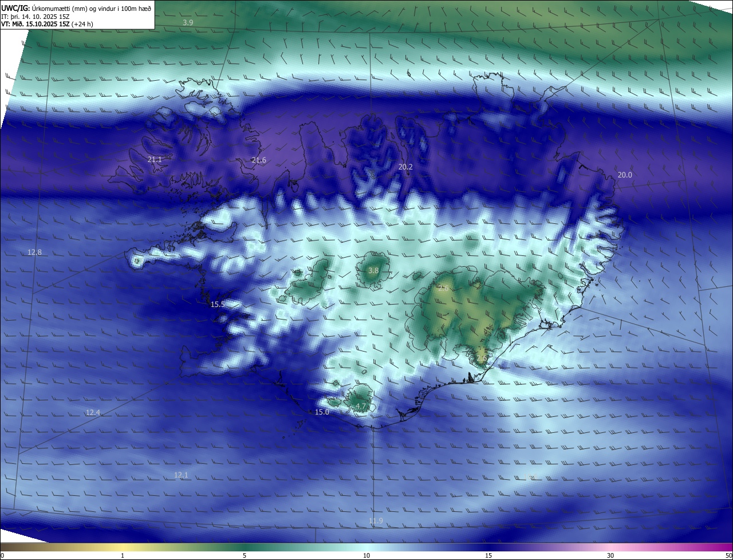733x560 pixels.
Task: Select the 15.5 map value
Action: click(218, 305)
